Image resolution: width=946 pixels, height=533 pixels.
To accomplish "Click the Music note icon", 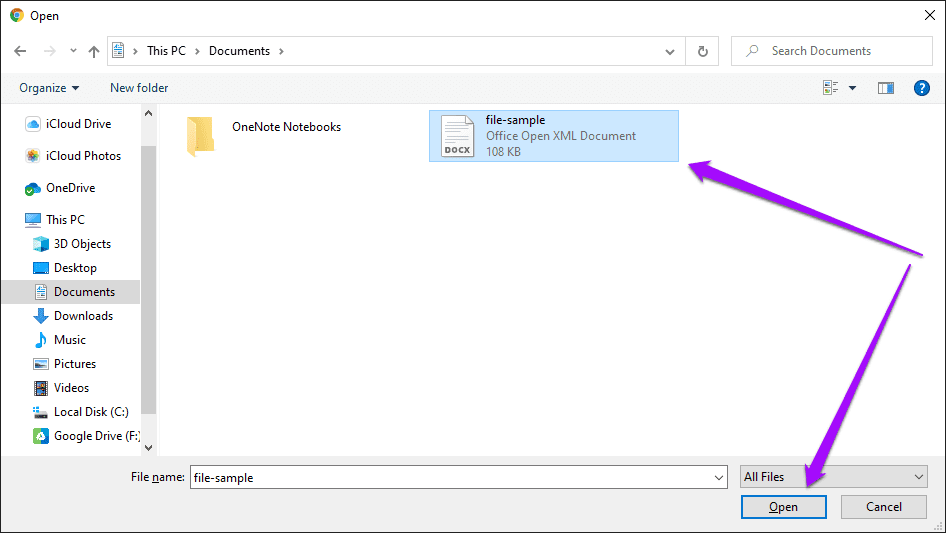I will (40, 340).
